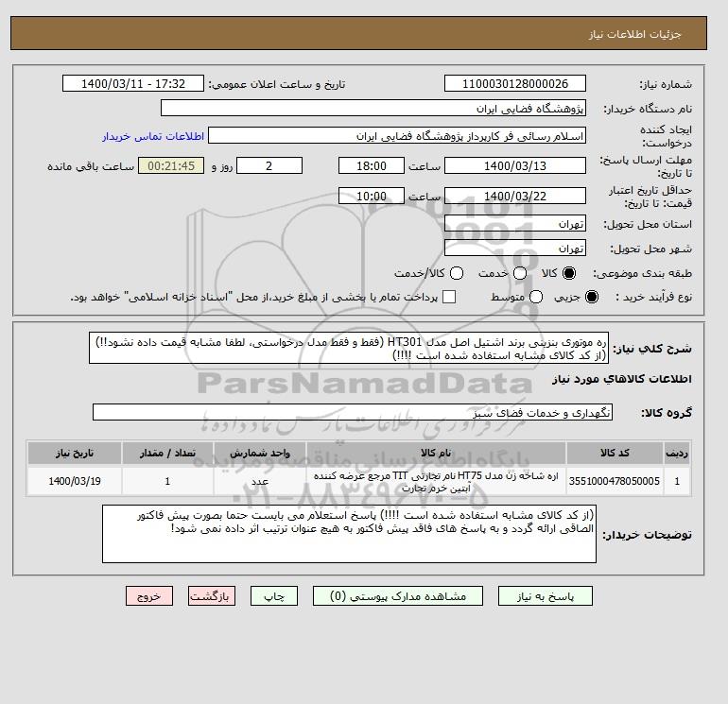Screen dimensions: 728x704
Task: Click the deadline time field 18:00
Action: [372, 165]
